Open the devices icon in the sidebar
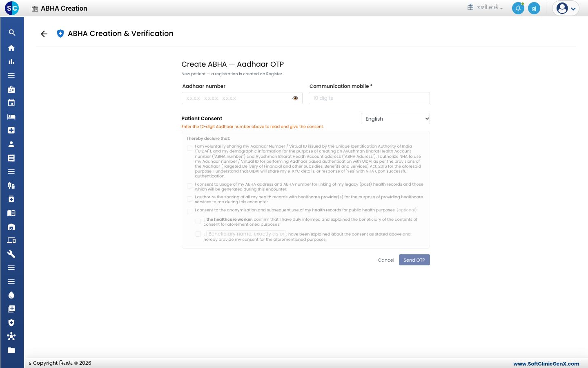This screenshot has width=588, height=368. click(x=11, y=240)
